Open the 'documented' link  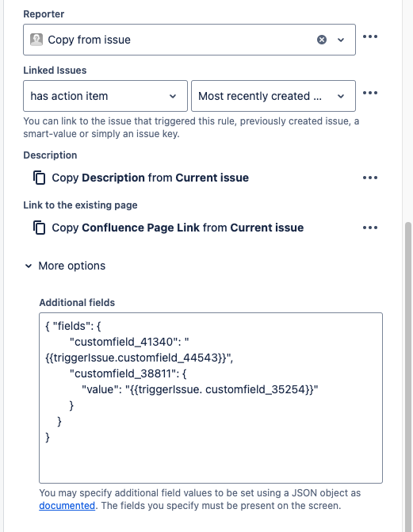[67, 506]
